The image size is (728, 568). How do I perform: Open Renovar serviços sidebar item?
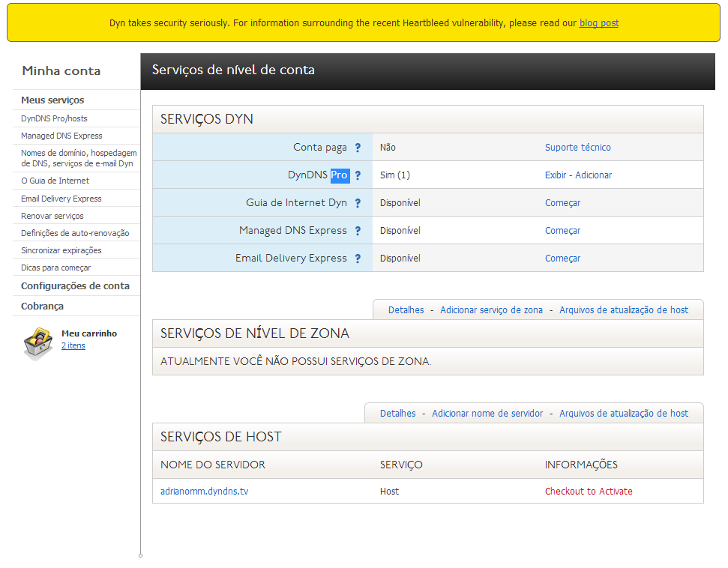coord(52,216)
